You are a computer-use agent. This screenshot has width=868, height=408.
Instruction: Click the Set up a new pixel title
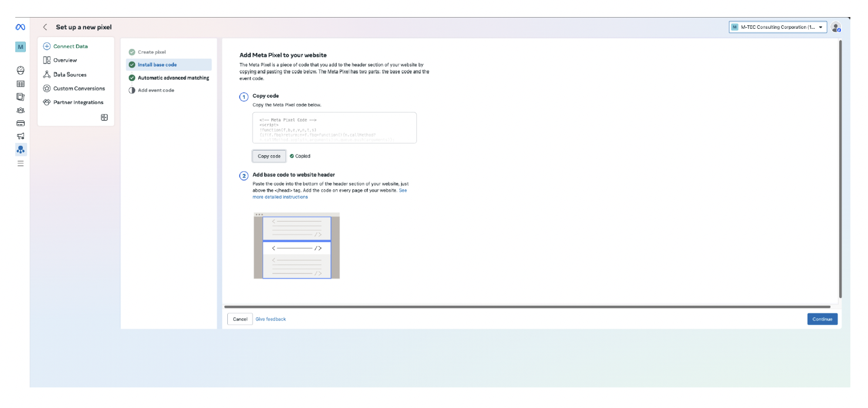pyautogui.click(x=83, y=27)
